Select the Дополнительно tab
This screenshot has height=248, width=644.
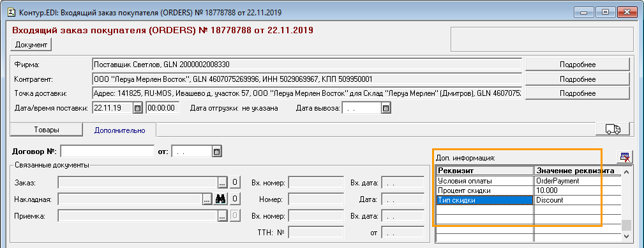[x=119, y=130]
